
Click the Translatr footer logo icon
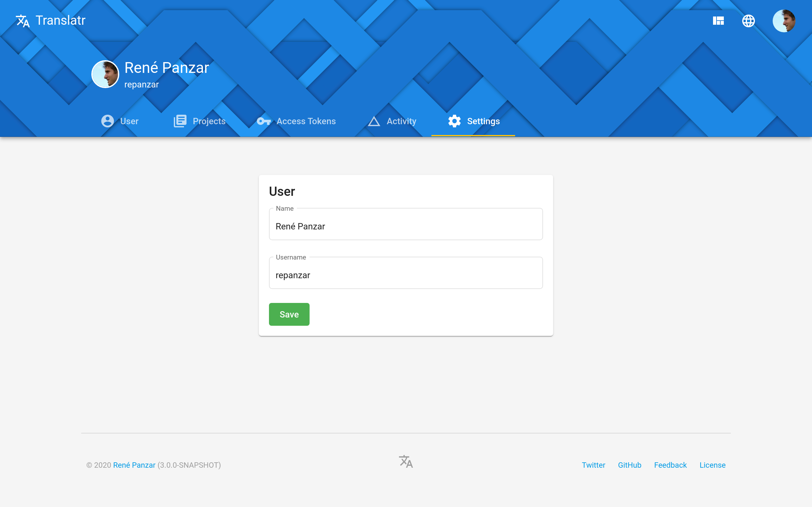click(406, 461)
